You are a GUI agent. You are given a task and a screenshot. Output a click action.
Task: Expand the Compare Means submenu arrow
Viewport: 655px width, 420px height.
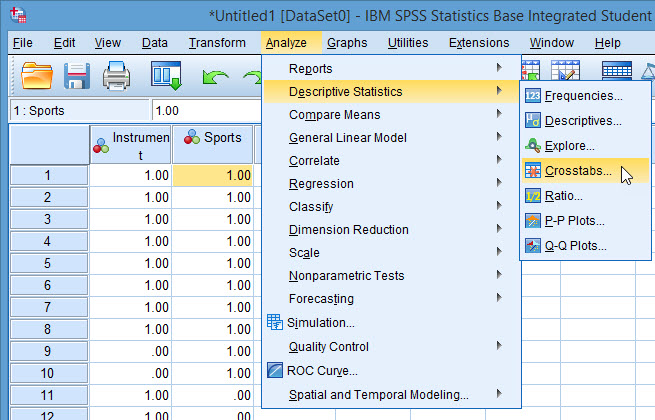[499, 114]
